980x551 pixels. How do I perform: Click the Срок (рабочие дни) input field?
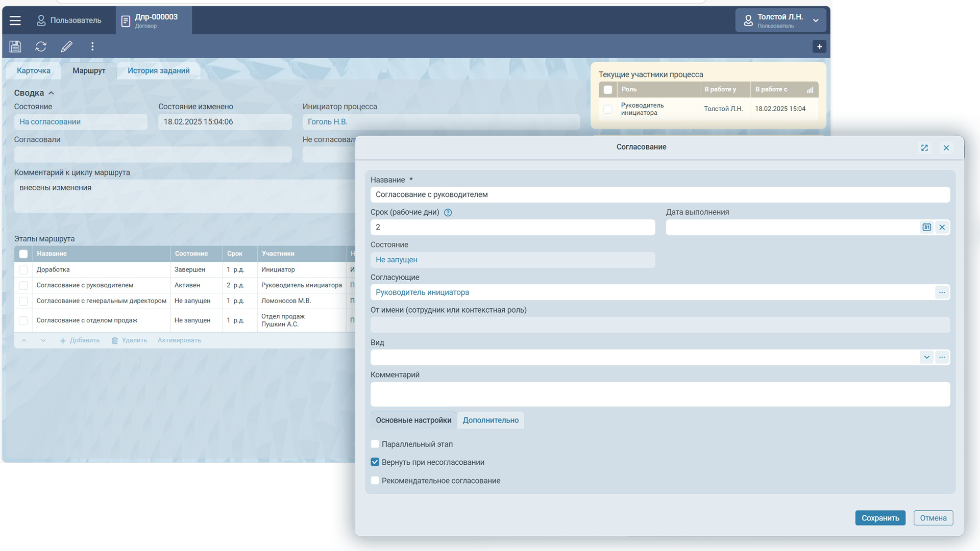(512, 227)
